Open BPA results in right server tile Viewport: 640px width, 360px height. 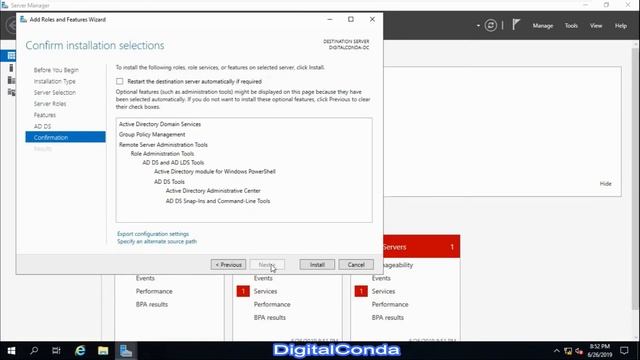387,317
